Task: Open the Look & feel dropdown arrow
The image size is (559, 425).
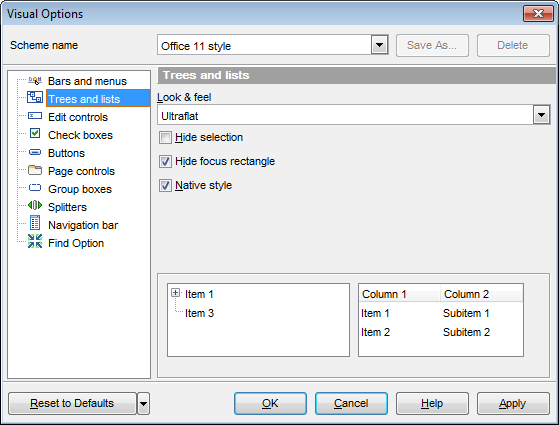Action: tap(542, 115)
